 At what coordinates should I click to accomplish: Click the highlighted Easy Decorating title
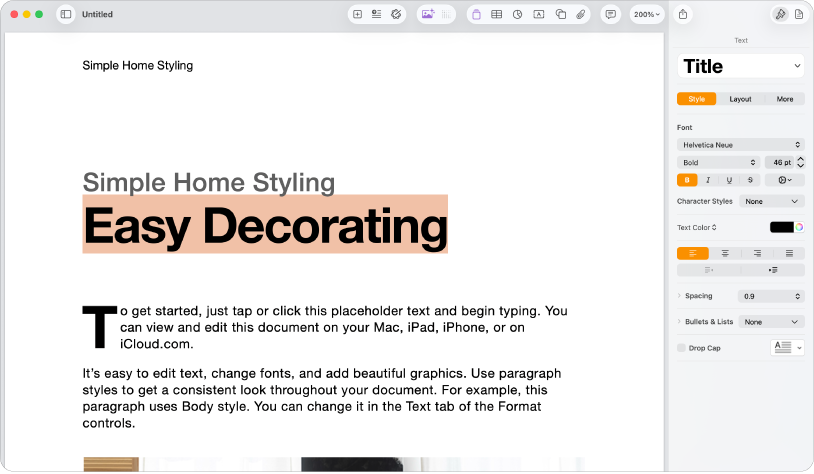(x=265, y=225)
